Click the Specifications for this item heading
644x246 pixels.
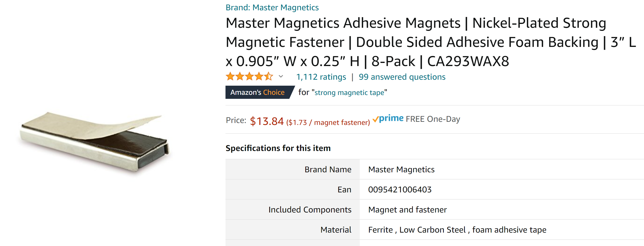(x=278, y=148)
